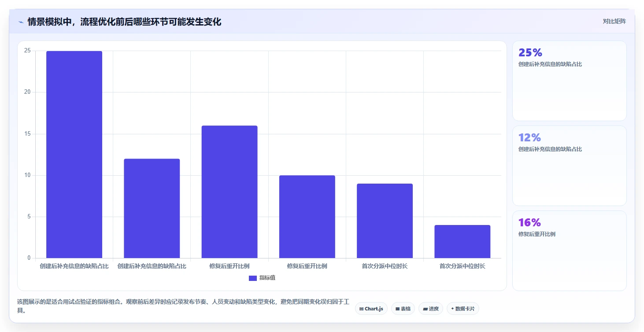Select the 进度 tag
Screen dimensions: 644x332
pos(431,309)
